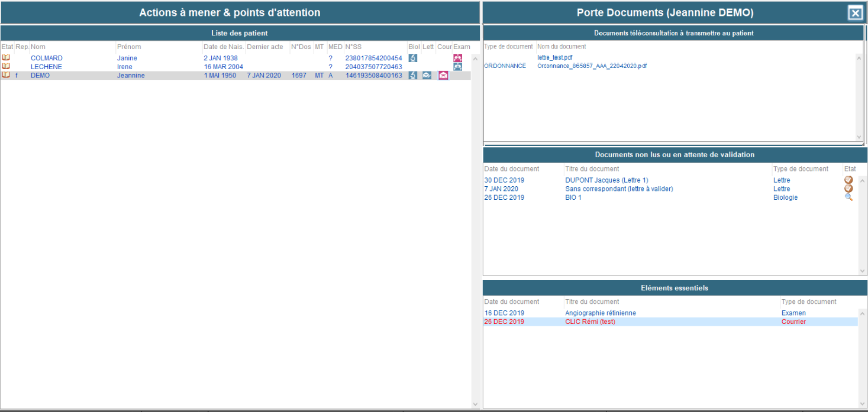Click validation checkmark for DUPONT Jacques letter
The height and width of the screenshot is (412, 868).
848,180
